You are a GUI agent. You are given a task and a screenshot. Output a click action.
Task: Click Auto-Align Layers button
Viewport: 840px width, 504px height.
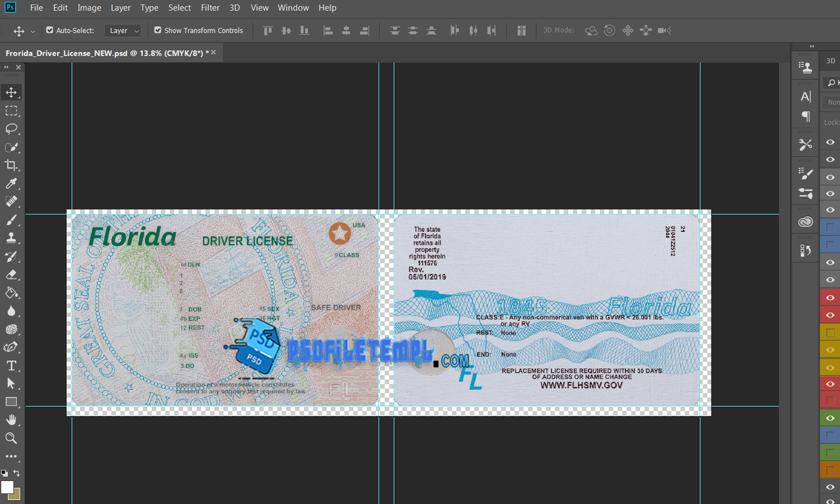[522, 30]
